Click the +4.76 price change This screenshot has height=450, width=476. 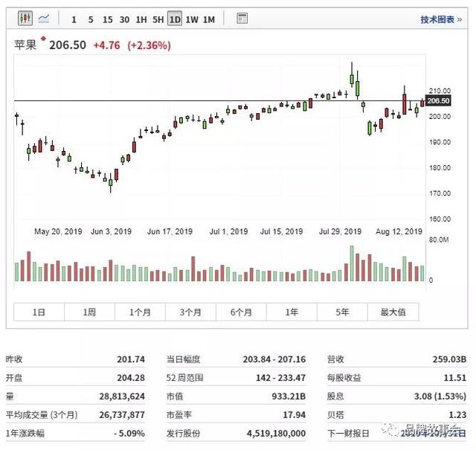pyautogui.click(x=106, y=45)
